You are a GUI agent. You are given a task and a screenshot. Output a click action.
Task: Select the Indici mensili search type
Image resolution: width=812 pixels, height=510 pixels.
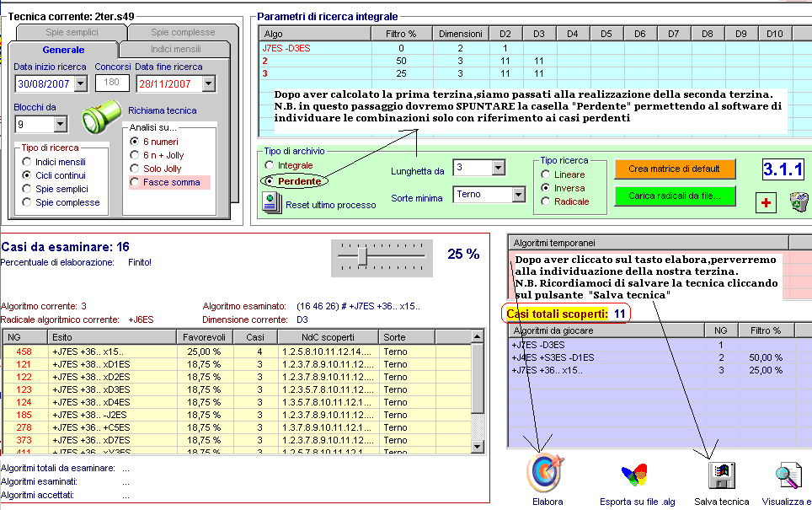tap(27, 162)
